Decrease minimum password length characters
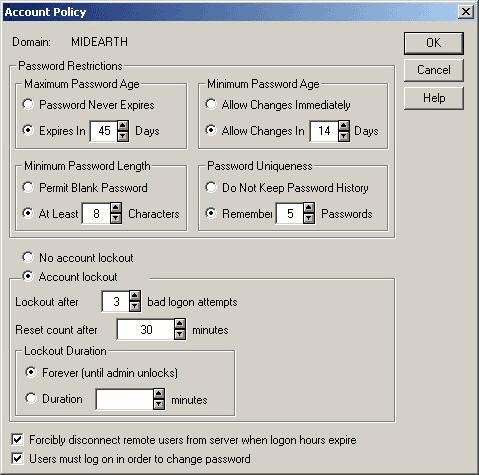 click(x=116, y=219)
